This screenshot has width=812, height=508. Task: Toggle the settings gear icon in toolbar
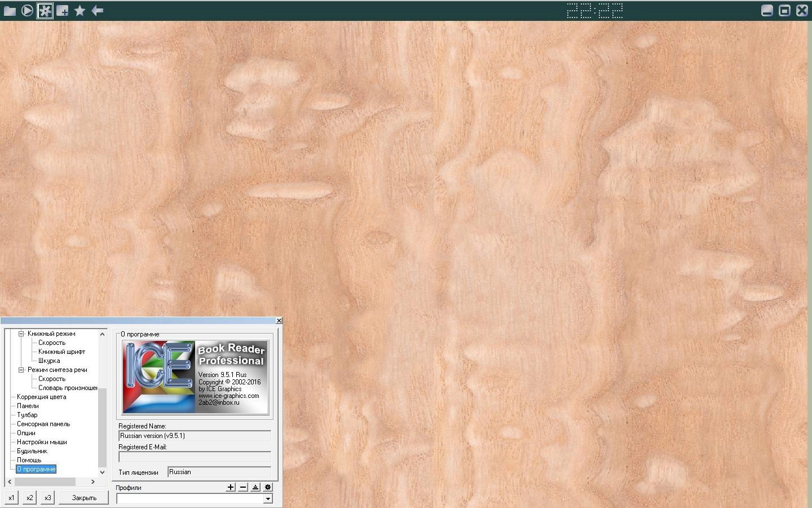click(x=45, y=11)
